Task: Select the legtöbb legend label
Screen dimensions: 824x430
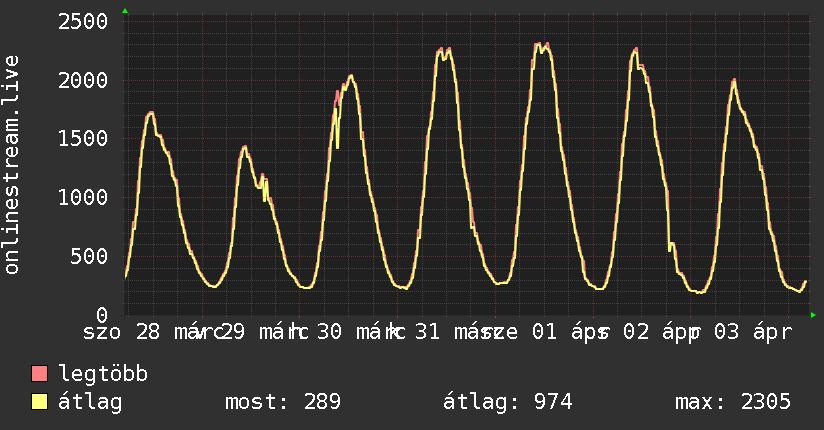Action: point(104,374)
